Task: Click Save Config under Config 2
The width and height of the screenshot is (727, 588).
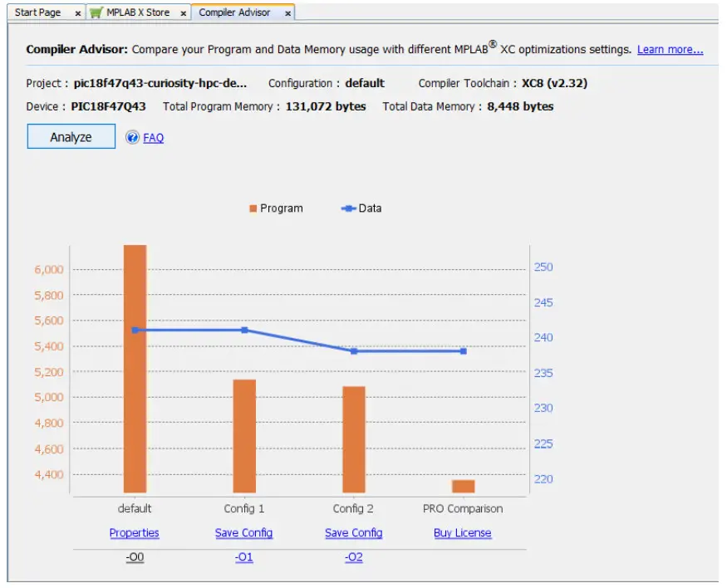Action: tap(353, 533)
